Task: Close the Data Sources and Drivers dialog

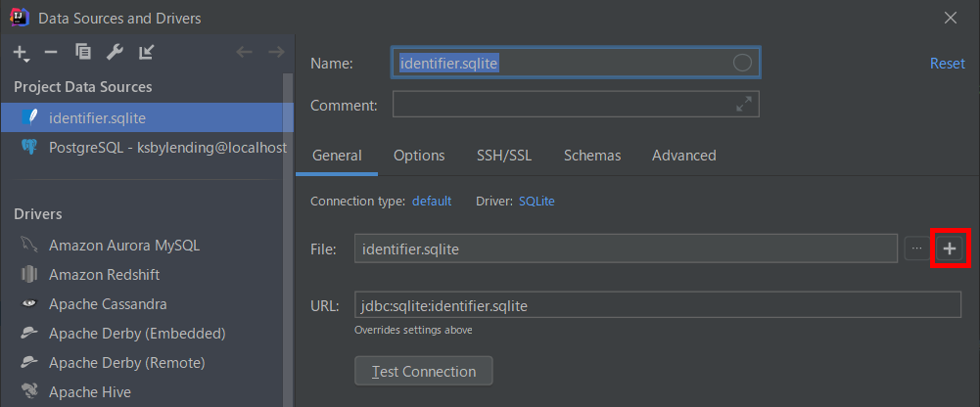Action: pos(951,18)
